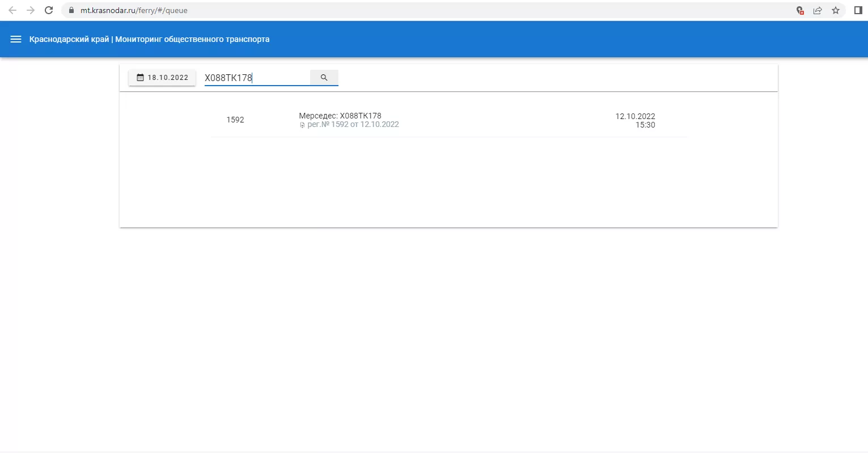The image size is (868, 453).
Task: Open the Мерседес: Х088ТК178 result entry
Action: click(340, 116)
